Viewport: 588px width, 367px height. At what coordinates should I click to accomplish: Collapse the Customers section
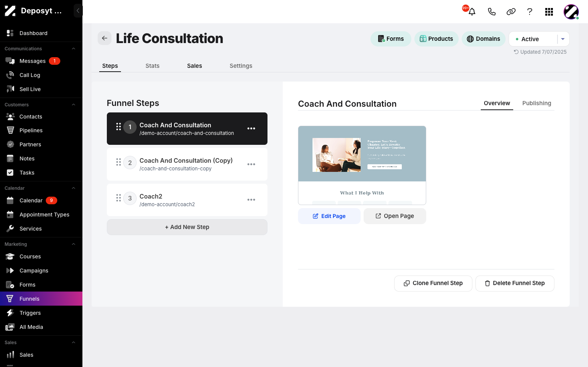click(74, 105)
